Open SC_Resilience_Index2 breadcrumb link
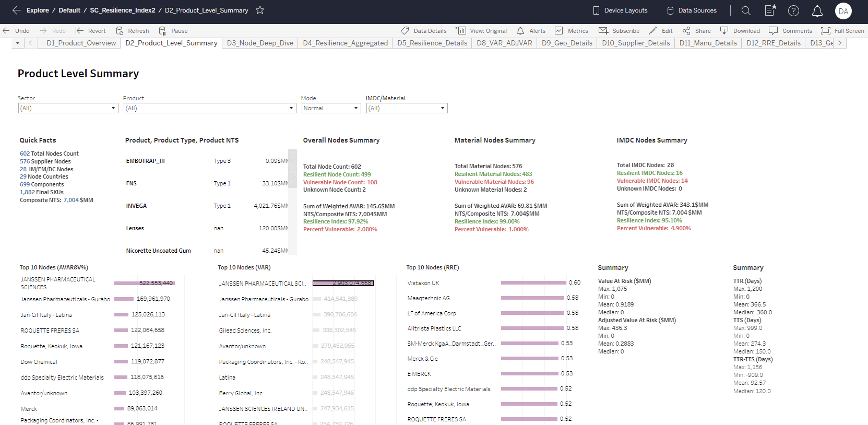Viewport: 868px width, 425px height. 123,10
